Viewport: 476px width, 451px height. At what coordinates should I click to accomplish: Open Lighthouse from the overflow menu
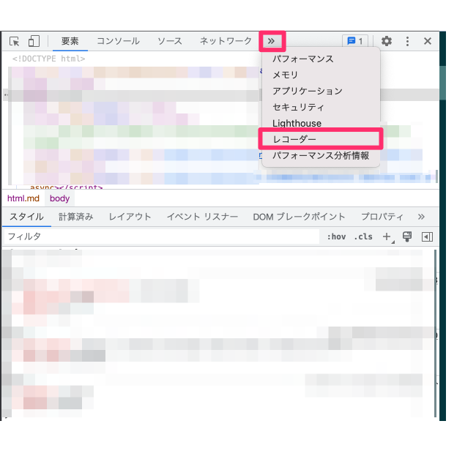321,123
